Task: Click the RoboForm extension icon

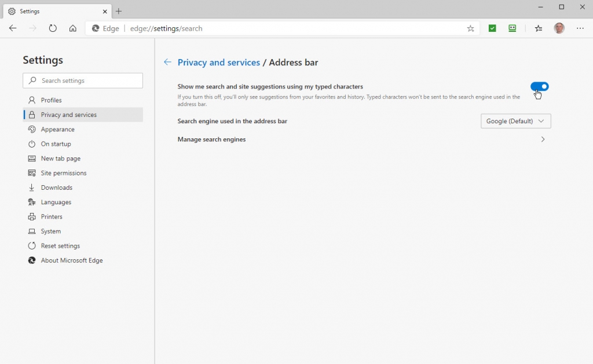Action: (512, 28)
